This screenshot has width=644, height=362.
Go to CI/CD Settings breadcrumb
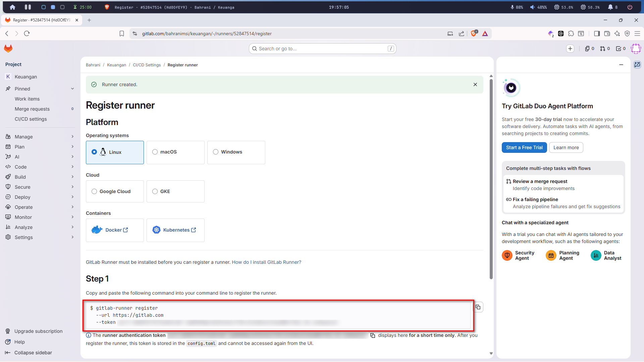[x=147, y=65]
